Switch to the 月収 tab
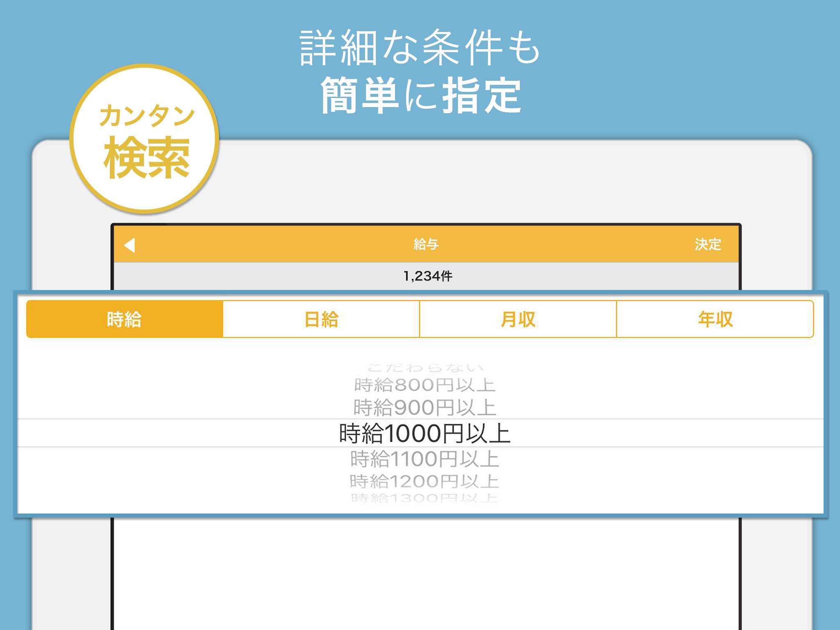Viewport: 840px width, 630px height. (518, 319)
